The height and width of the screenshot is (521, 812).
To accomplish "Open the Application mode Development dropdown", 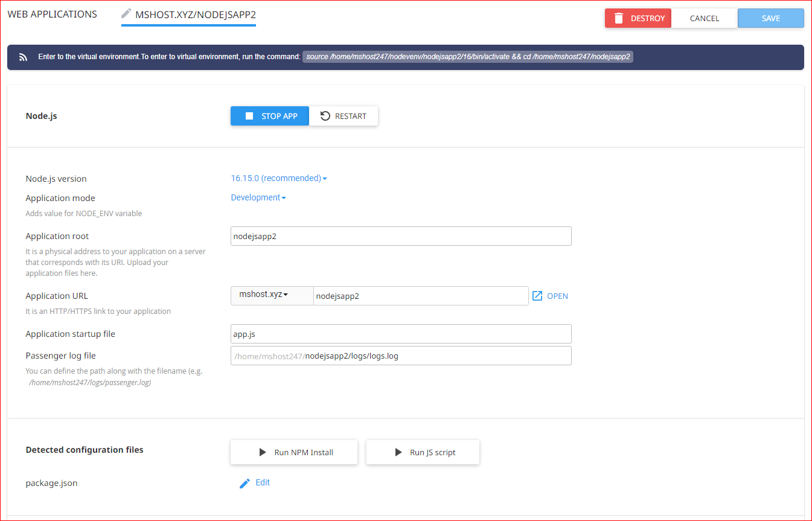I will point(258,198).
